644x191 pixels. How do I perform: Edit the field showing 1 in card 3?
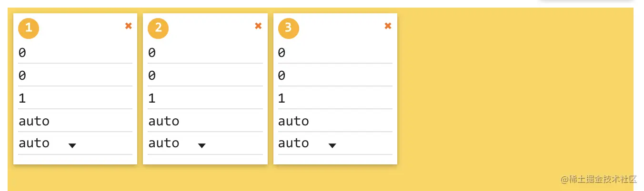tap(335, 98)
